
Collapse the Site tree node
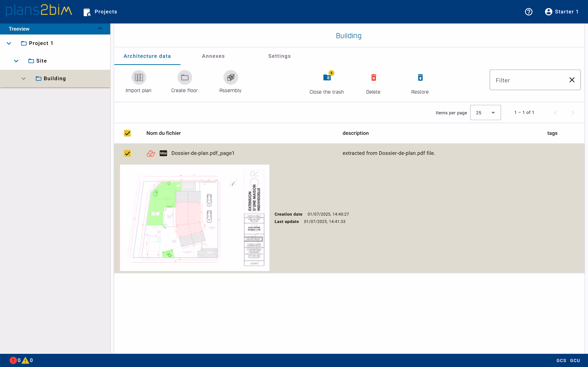(16, 61)
